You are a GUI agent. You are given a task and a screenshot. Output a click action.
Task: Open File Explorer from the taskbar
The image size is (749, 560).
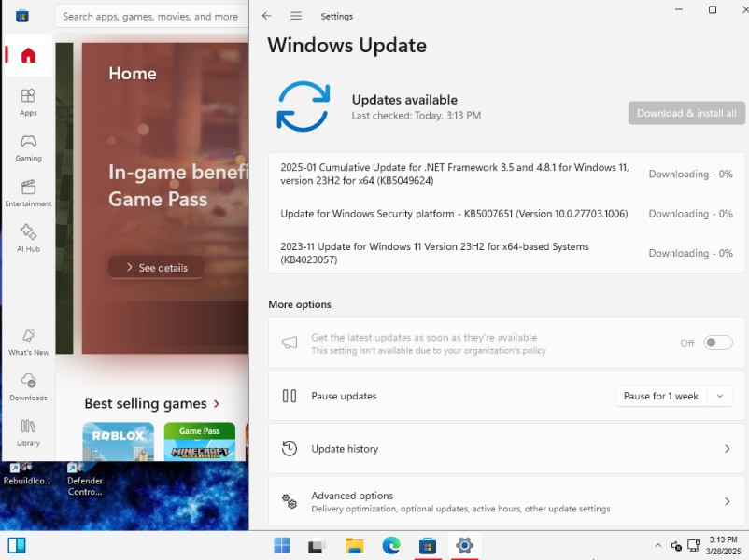pos(355,545)
